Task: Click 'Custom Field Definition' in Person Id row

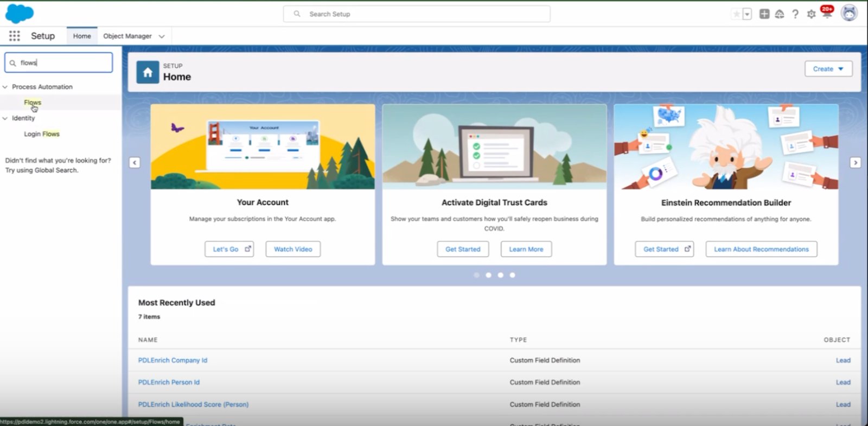Action: point(545,383)
